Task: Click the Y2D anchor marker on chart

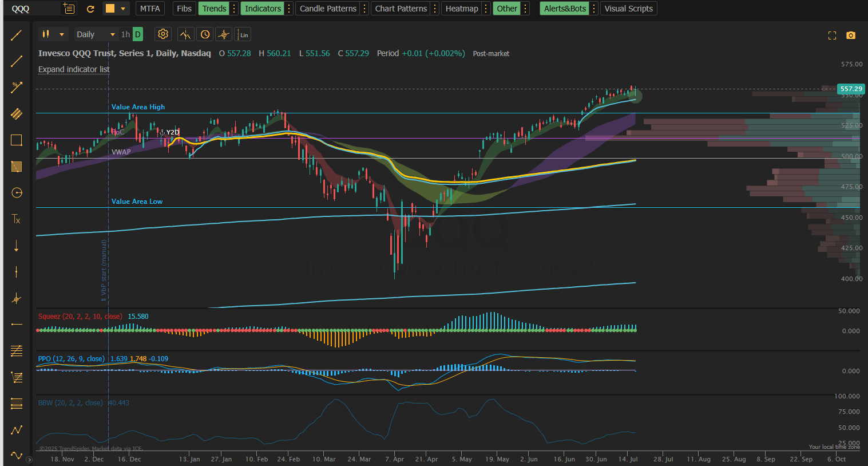Action: 170,132
